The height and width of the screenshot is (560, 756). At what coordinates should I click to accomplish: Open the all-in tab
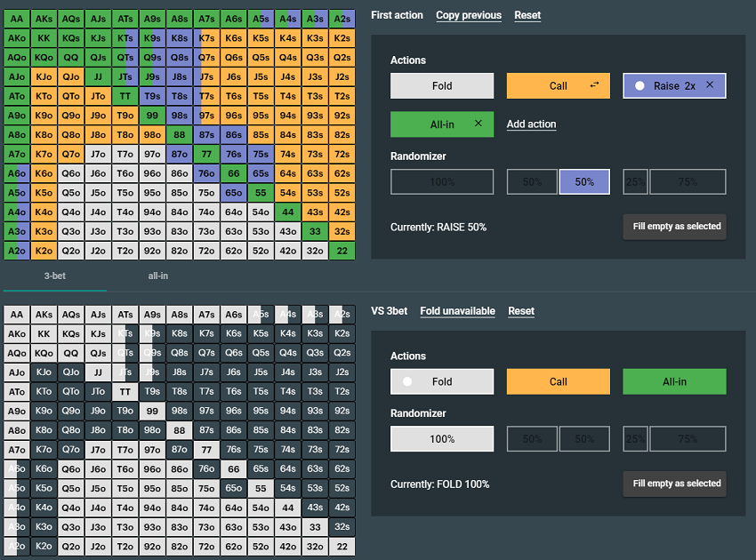click(x=158, y=276)
